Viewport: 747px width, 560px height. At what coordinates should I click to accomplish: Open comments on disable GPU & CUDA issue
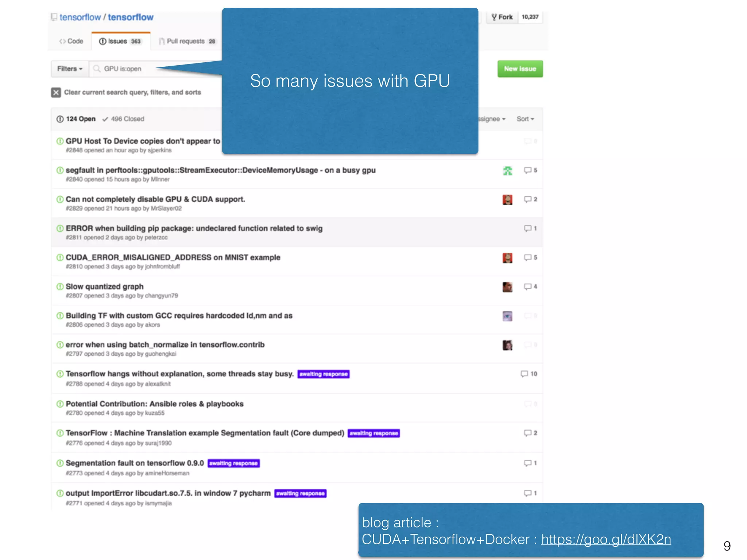click(x=530, y=199)
